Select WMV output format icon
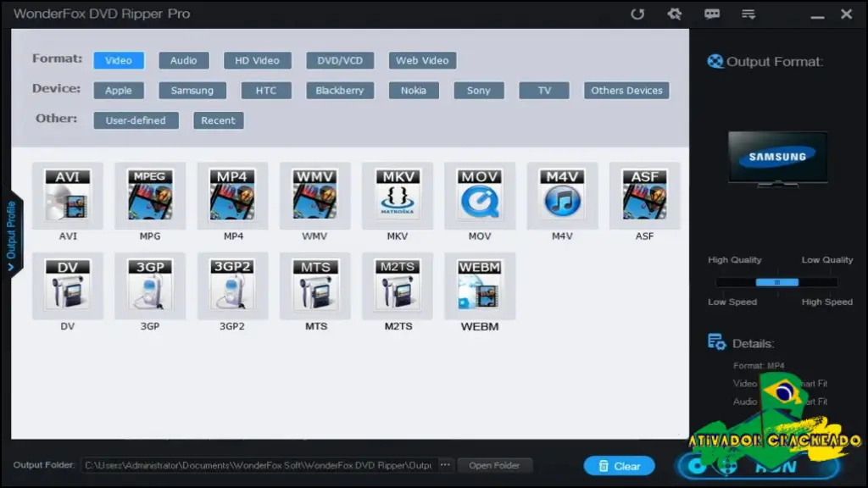868x488 pixels. [315, 196]
